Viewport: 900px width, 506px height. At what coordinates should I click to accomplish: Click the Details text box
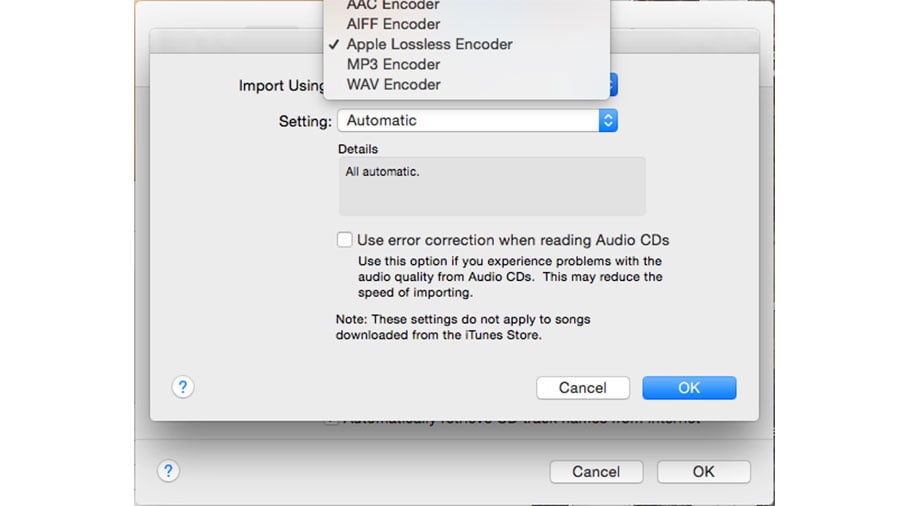pyautogui.click(x=492, y=186)
